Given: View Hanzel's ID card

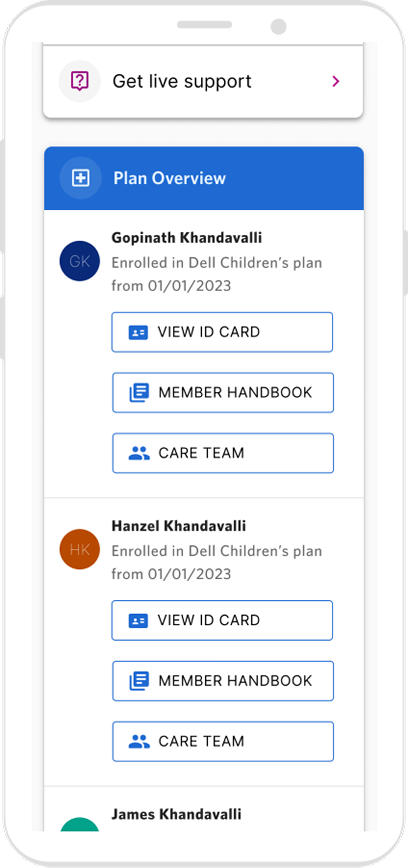Looking at the screenshot, I should pos(222,620).
